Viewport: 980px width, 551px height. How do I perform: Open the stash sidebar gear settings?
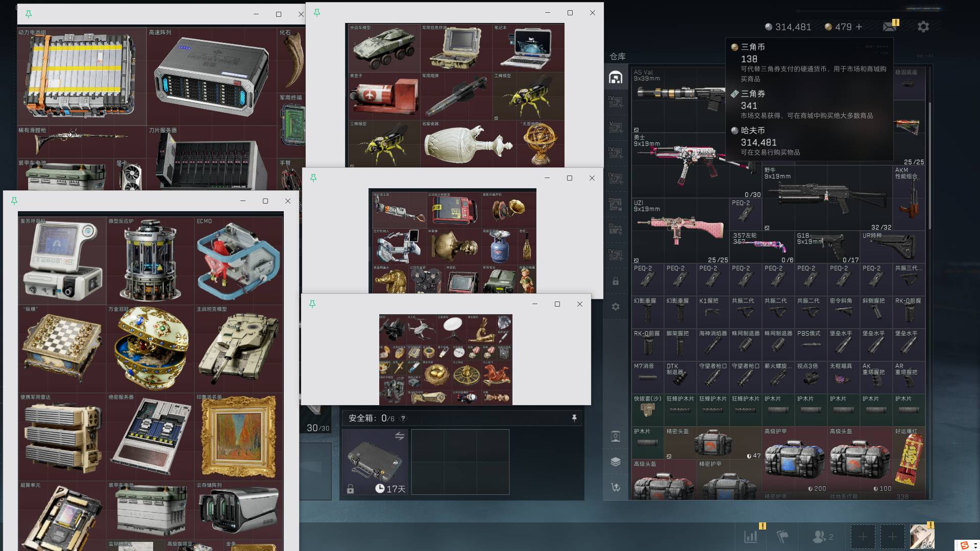pyautogui.click(x=616, y=307)
